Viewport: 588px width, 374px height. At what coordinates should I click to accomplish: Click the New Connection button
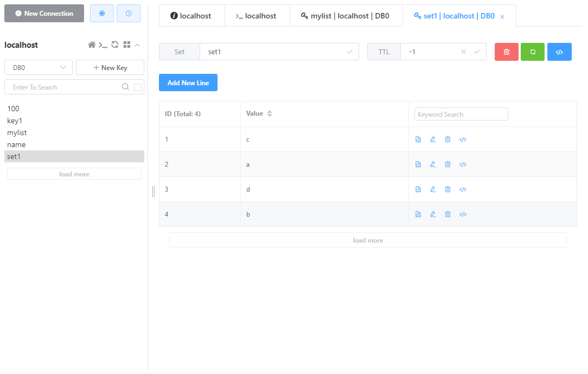click(44, 14)
